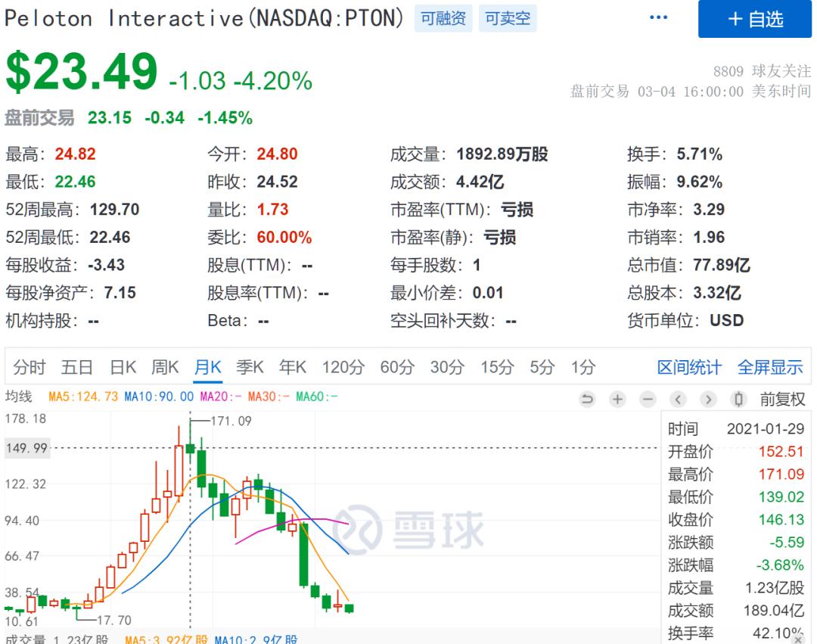Click the 总市值 value 77.89亿
Screen dimensions: 817x644
722,265
